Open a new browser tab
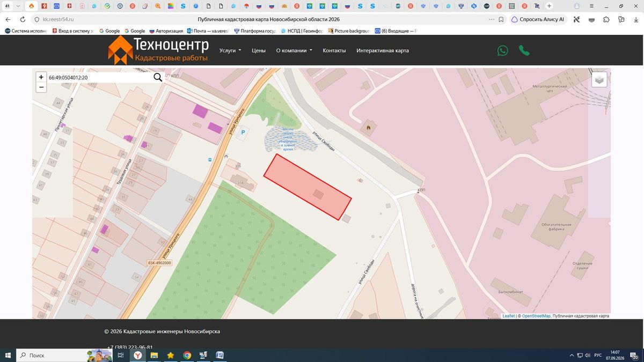Image resolution: width=644 pixels, height=362 pixels. pyautogui.click(x=549, y=6)
